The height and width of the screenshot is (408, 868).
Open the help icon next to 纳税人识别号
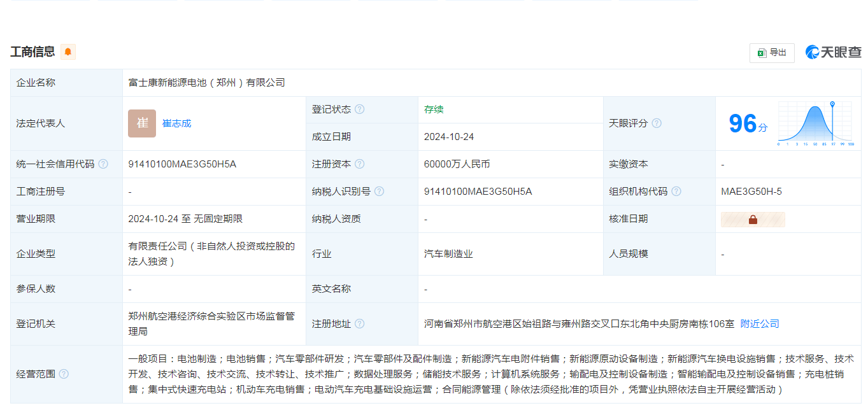coord(380,192)
